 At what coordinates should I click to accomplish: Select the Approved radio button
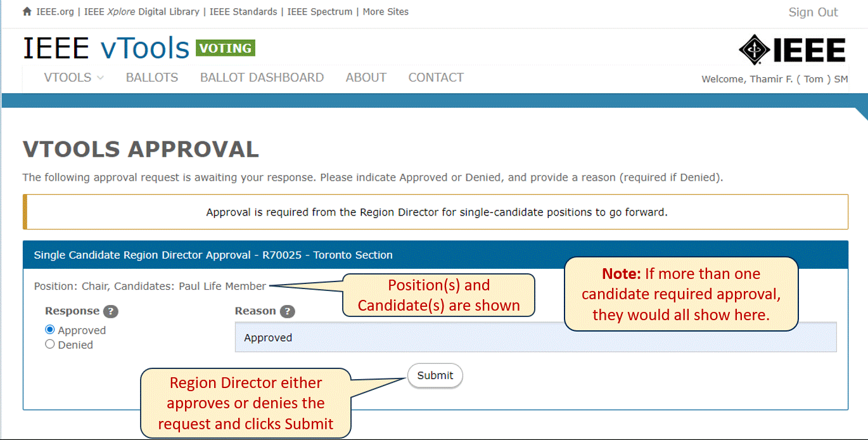coord(50,330)
